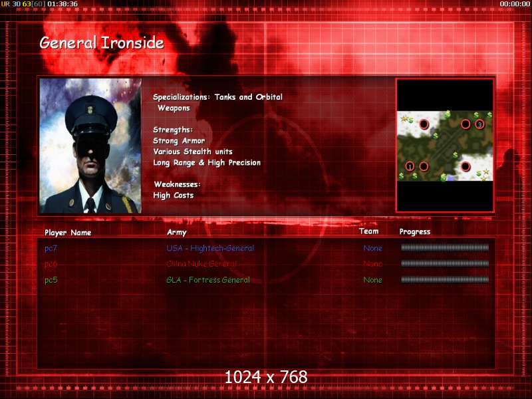Click pc6's loading progress bar
This screenshot has height=399, width=532.
coord(445,263)
